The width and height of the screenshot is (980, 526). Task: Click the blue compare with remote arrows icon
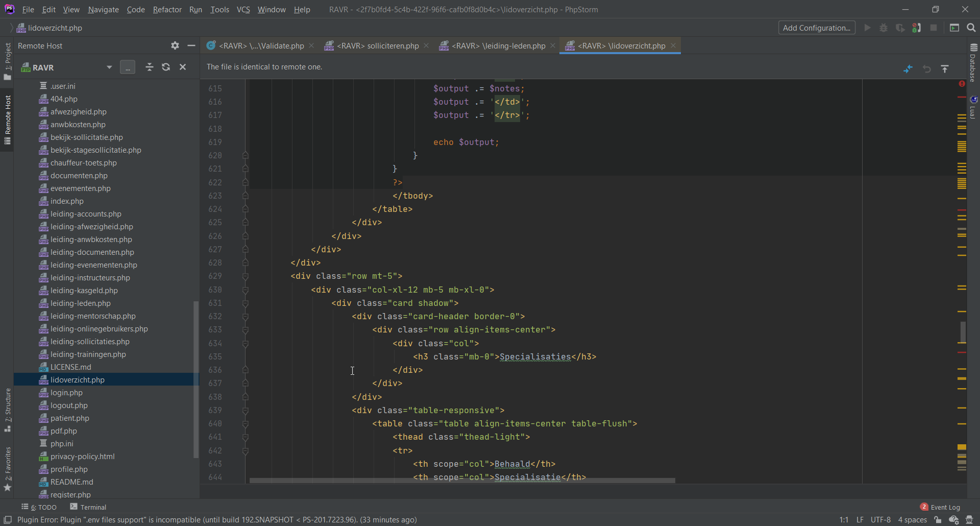[908, 68]
